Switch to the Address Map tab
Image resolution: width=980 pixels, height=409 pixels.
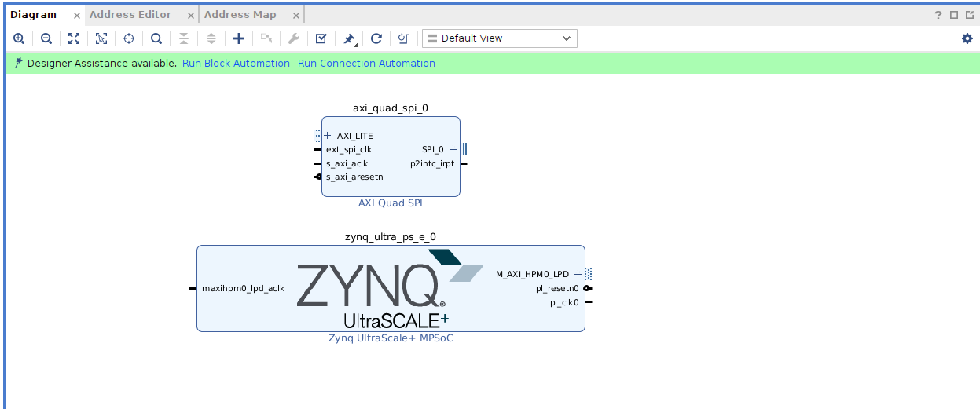pyautogui.click(x=240, y=15)
